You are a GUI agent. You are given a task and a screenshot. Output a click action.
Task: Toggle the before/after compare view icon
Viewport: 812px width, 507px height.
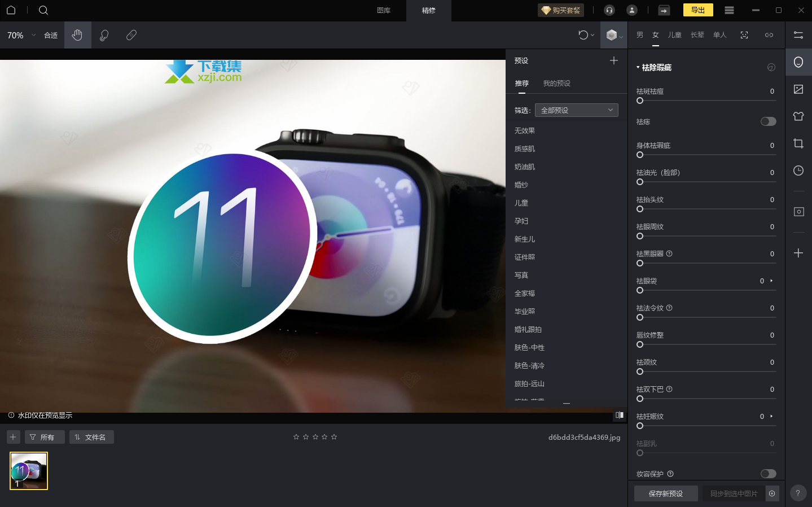click(x=620, y=415)
